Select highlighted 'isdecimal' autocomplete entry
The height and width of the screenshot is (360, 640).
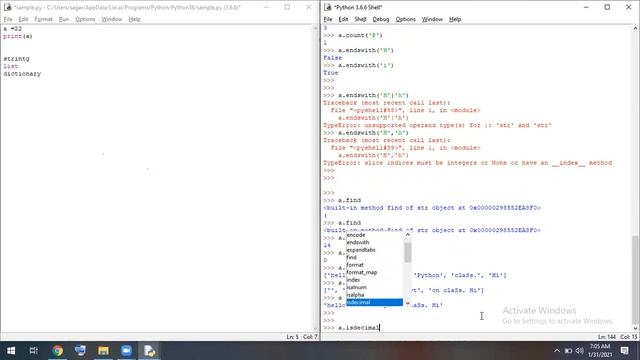(374, 302)
